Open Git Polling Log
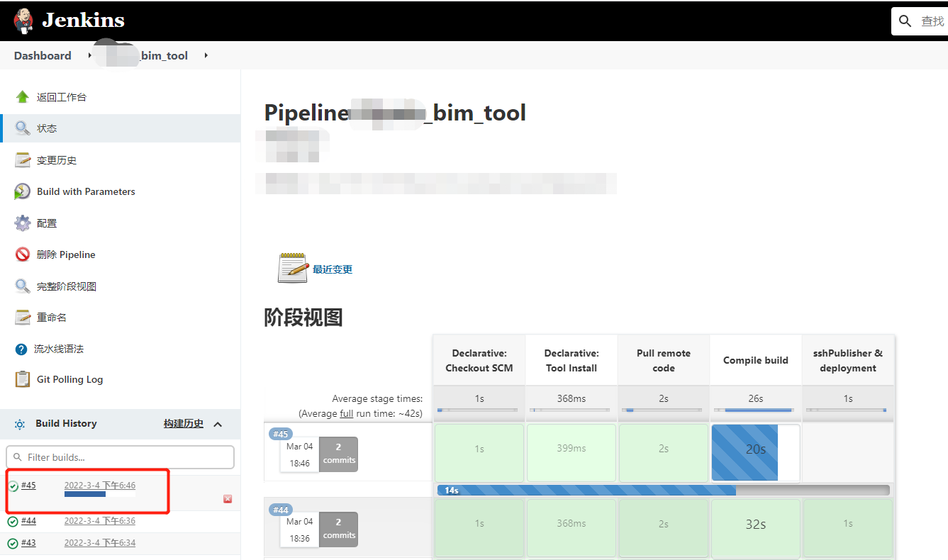This screenshot has width=948, height=560. point(69,379)
